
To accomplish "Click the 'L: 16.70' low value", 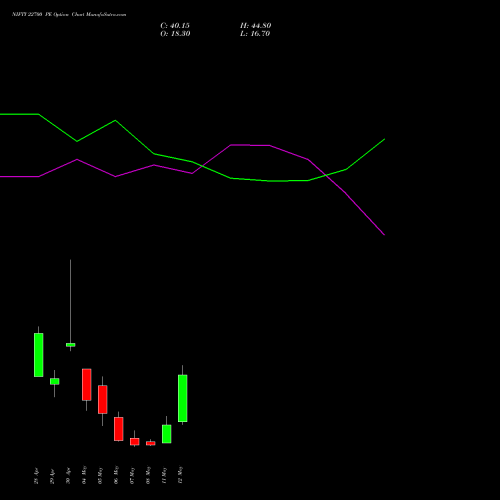I will [x=255, y=34].
